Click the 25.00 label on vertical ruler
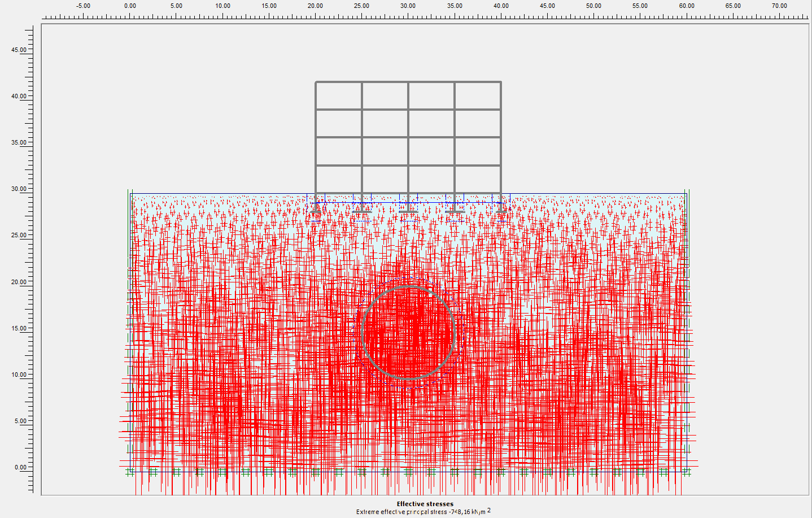This screenshot has height=518, width=812. click(19, 235)
